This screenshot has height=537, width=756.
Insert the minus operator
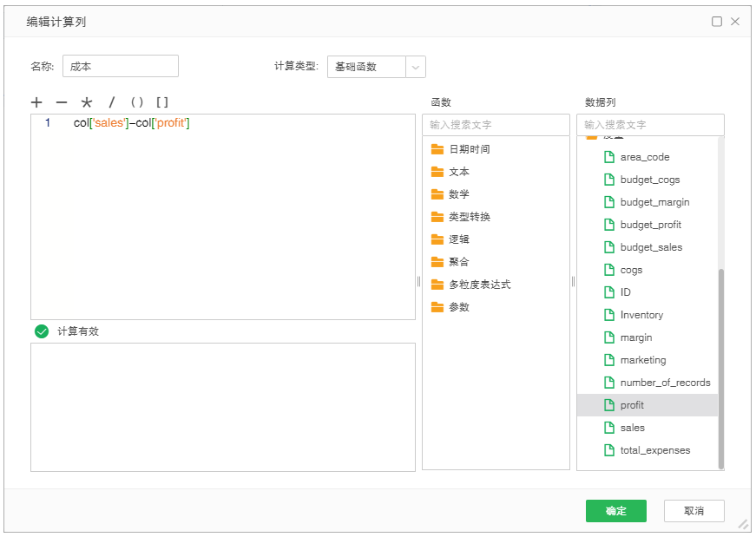tap(62, 102)
